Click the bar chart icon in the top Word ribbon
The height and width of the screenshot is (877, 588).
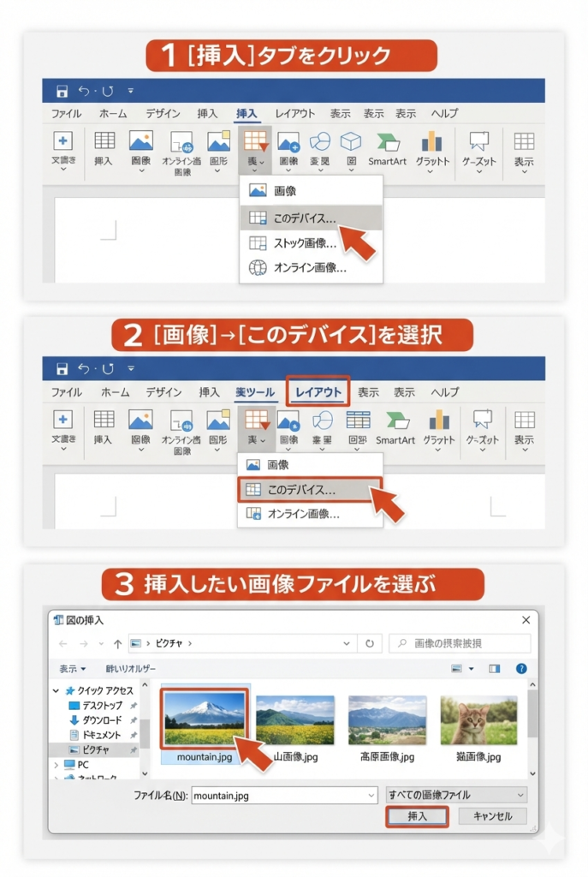coord(431,141)
